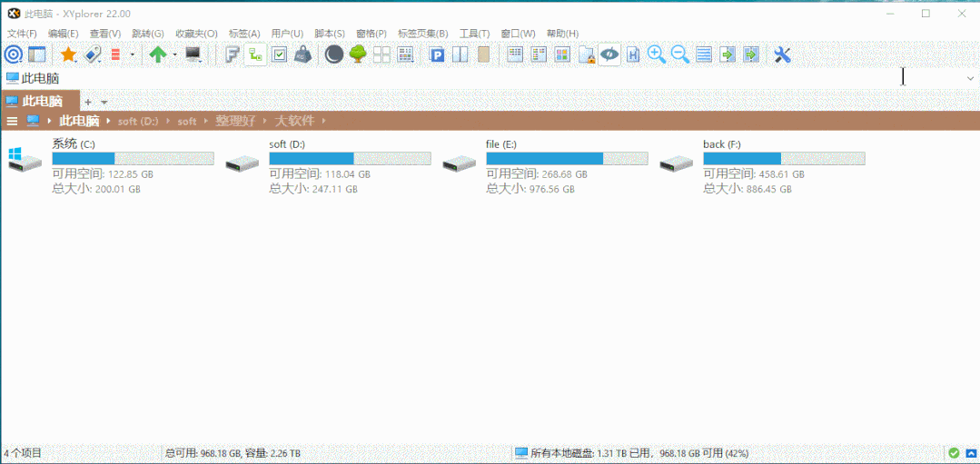Screen dimensions: 980x464
Task: Expand the arrow after 大软件 in breadcrumb
Action: [322, 121]
